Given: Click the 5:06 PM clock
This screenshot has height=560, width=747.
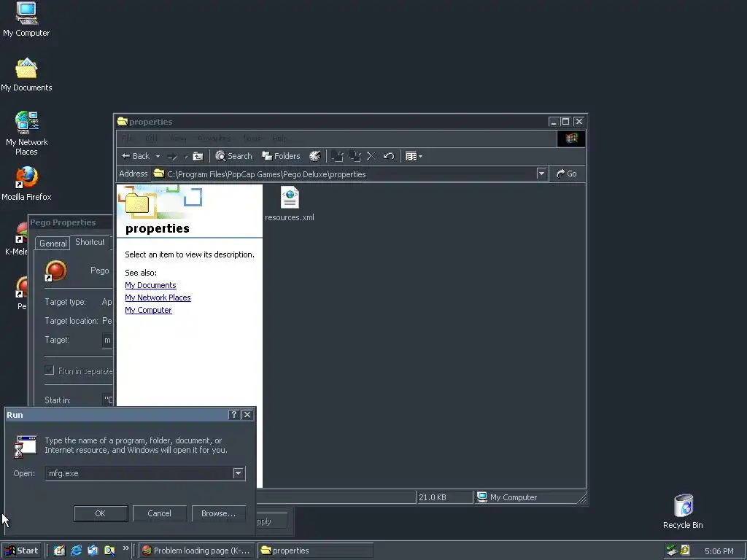Looking at the screenshot, I should pyautogui.click(x=719, y=551).
